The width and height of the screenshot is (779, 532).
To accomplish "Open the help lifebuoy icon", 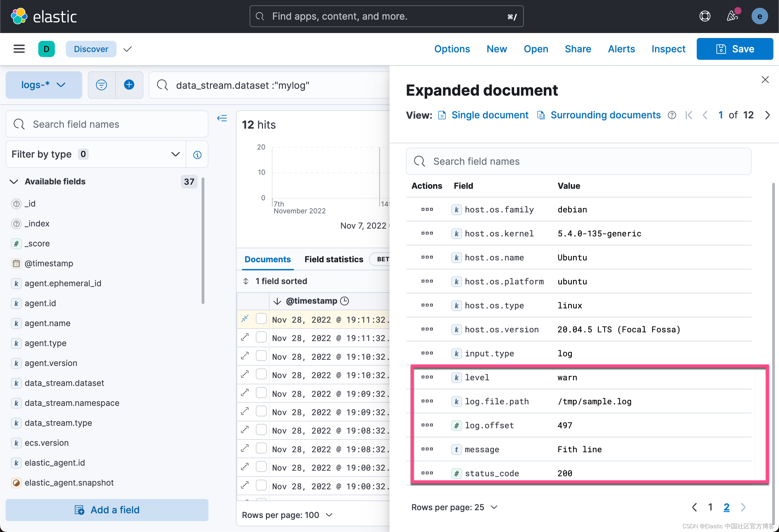I will pos(705,16).
